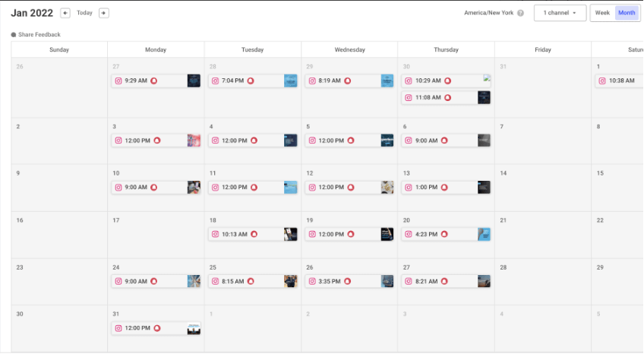Click reminder bell on Jan 4 12:00 PM post
This screenshot has width=644, height=354.
[x=254, y=141]
